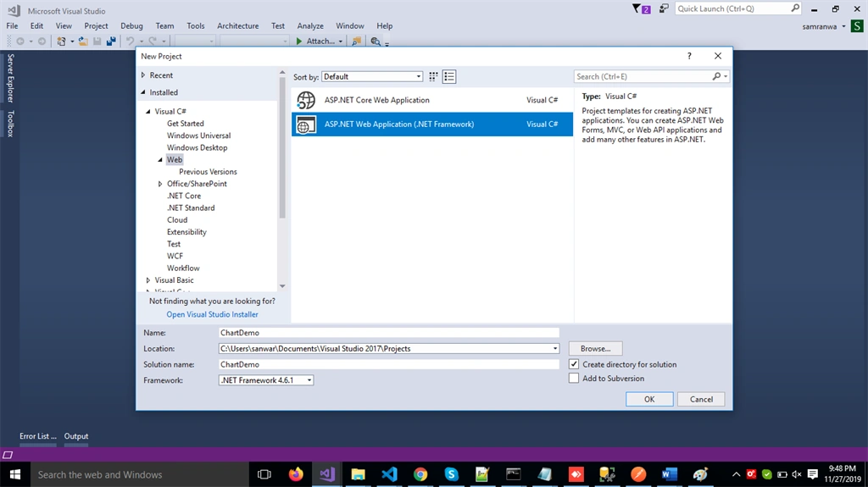Click the New Project toolbar icon
Screen dimensions: 868x487
tap(61, 41)
